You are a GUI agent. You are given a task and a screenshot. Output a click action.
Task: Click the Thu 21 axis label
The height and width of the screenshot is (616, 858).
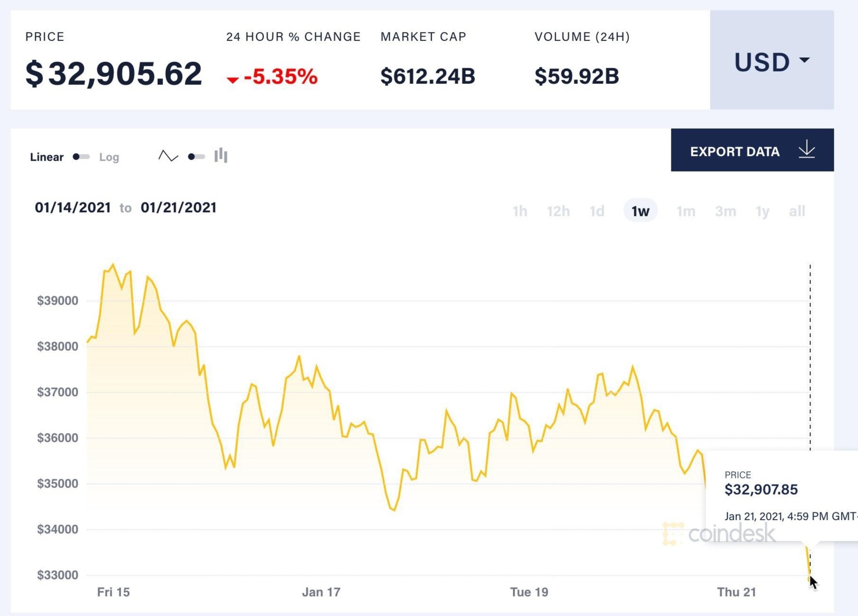click(x=737, y=592)
